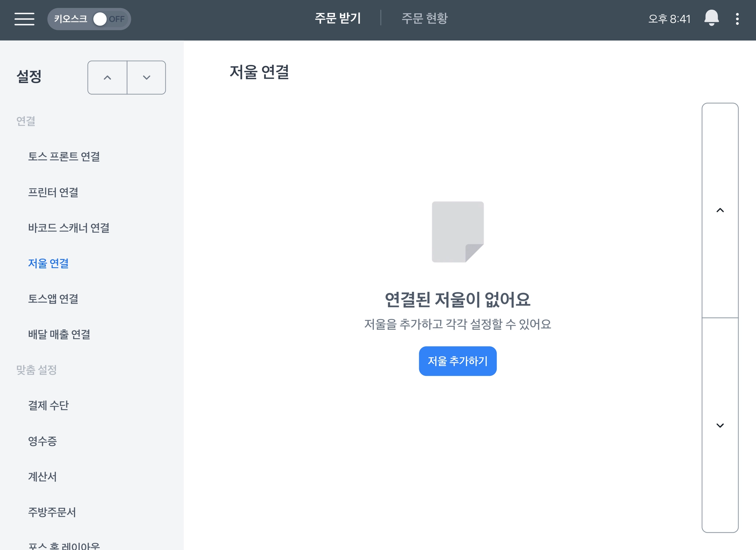The image size is (756, 550).
Task: Open the hamburger menu
Action: [x=24, y=19]
